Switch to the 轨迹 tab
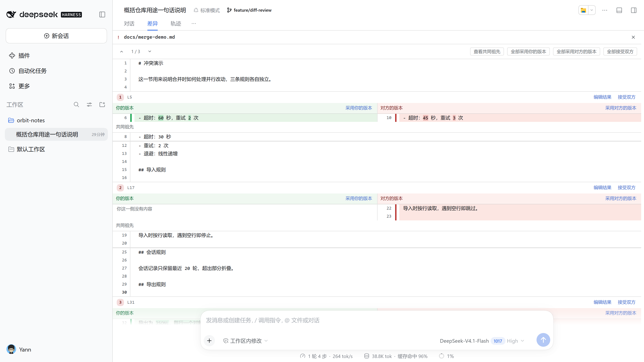The height and width of the screenshot is (362, 644). 176,24
